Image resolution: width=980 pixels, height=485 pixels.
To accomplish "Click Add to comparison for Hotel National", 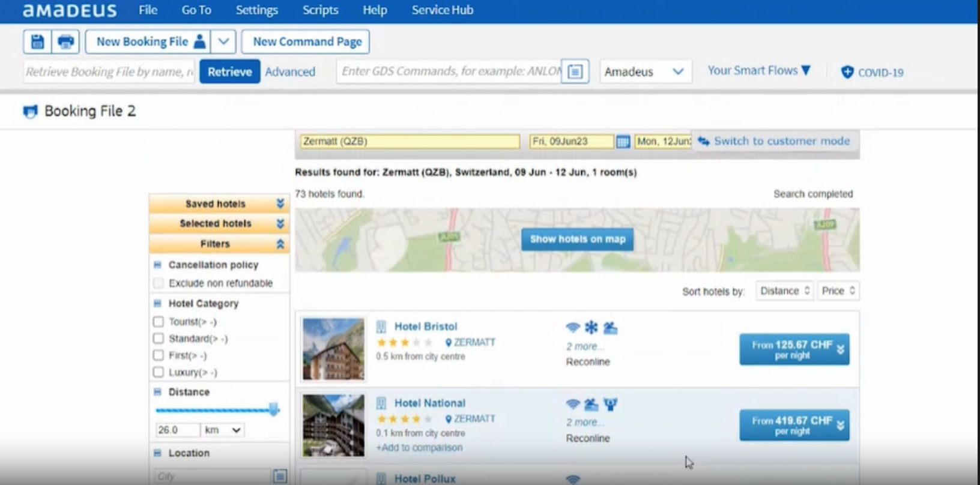I will [419, 448].
